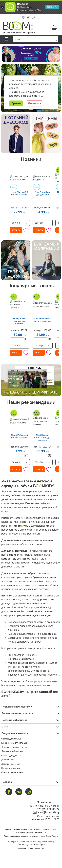Open the VK social icon
62x868 pixels.
pyautogui.click(x=19, y=792)
